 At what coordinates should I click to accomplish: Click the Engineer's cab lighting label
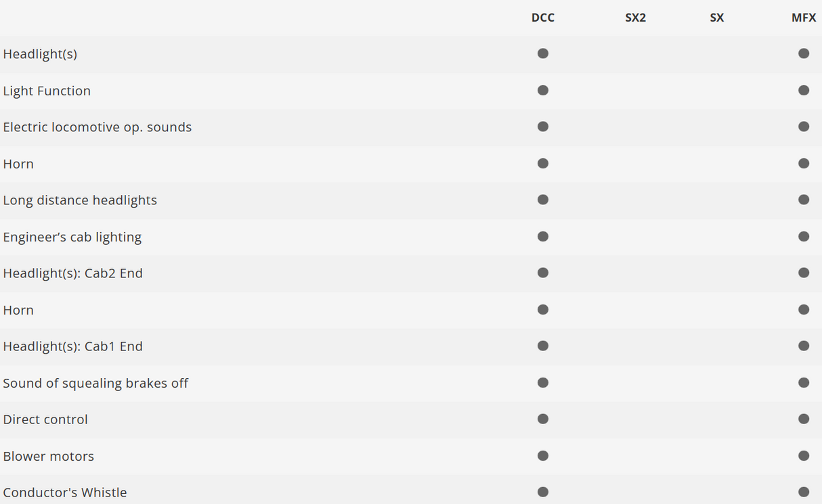click(x=72, y=237)
